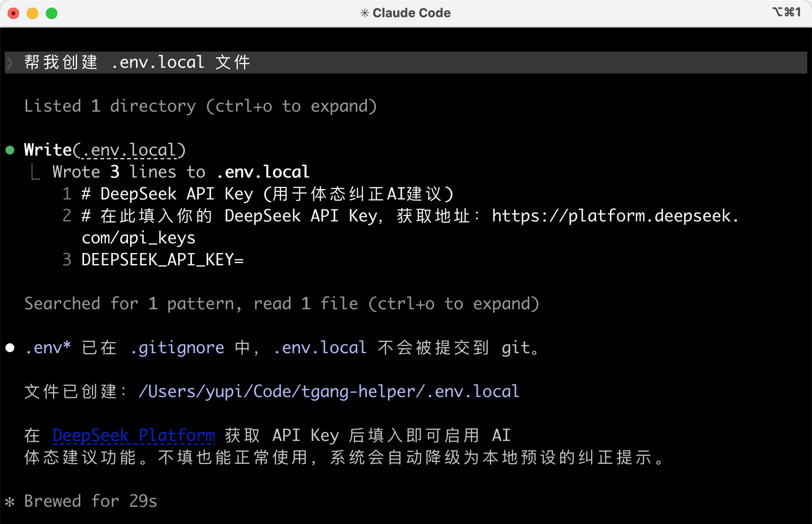The image size is (812, 524).
Task: Open the DeepSeek Platform link
Action: click(x=134, y=435)
